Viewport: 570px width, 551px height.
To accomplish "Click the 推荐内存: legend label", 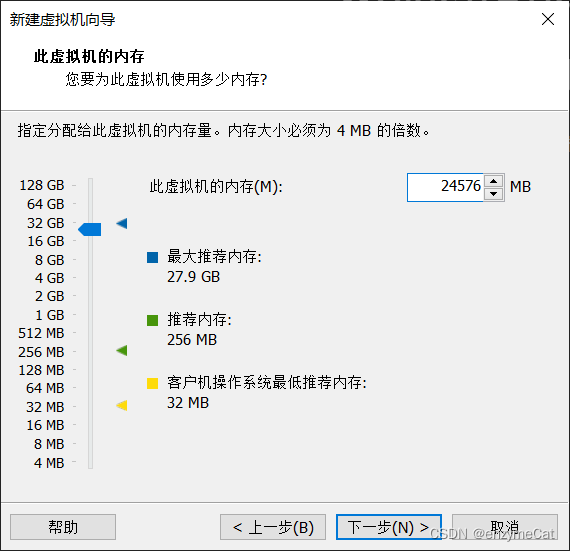I will (x=199, y=319).
